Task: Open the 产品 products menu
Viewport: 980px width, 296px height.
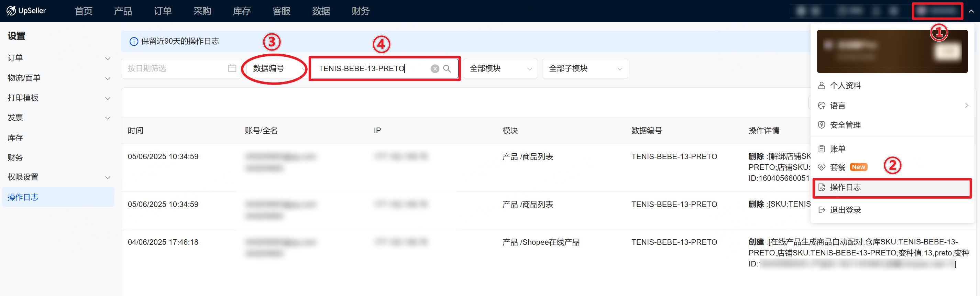Action: click(123, 11)
